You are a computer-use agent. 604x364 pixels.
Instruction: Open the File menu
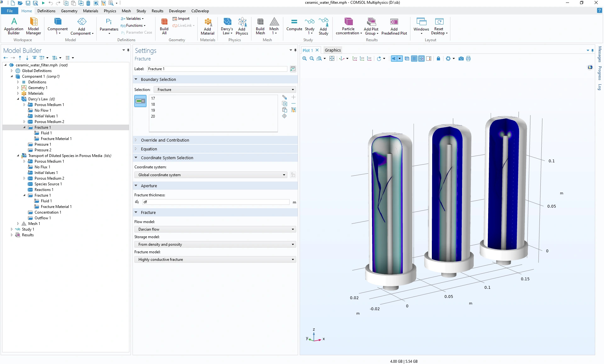(10, 11)
